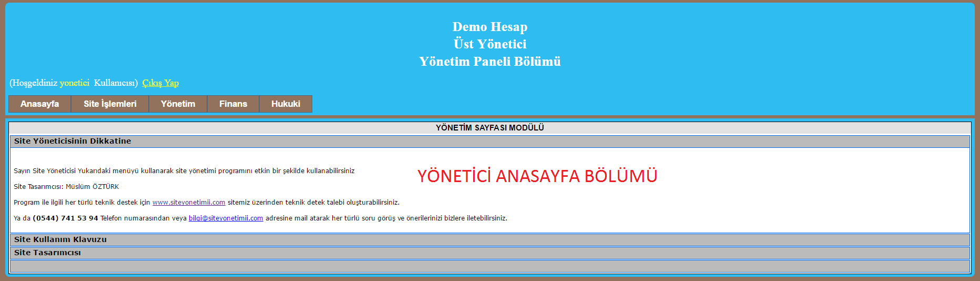
Task: Click the Üst Yönetici heading text
Action: click(x=489, y=44)
